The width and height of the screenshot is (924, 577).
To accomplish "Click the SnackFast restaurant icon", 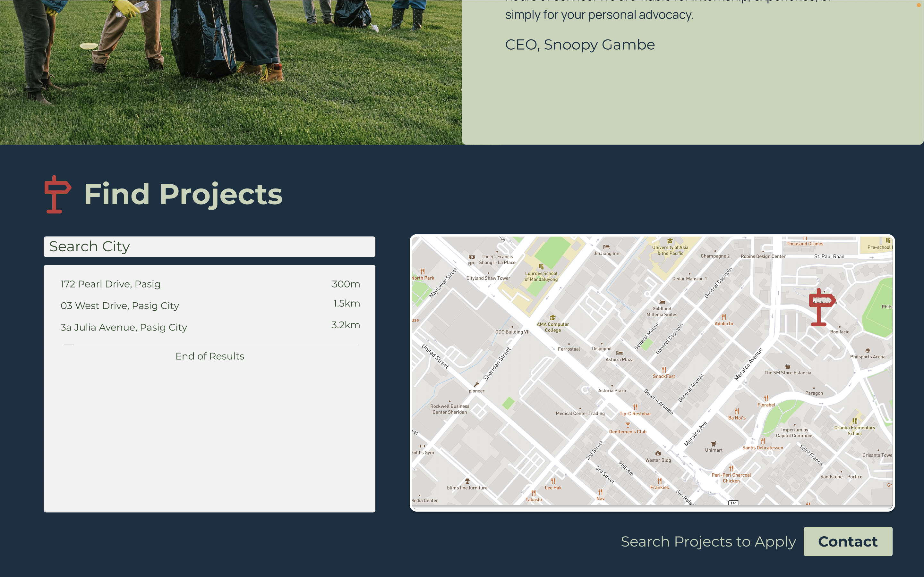I will coord(663,369).
